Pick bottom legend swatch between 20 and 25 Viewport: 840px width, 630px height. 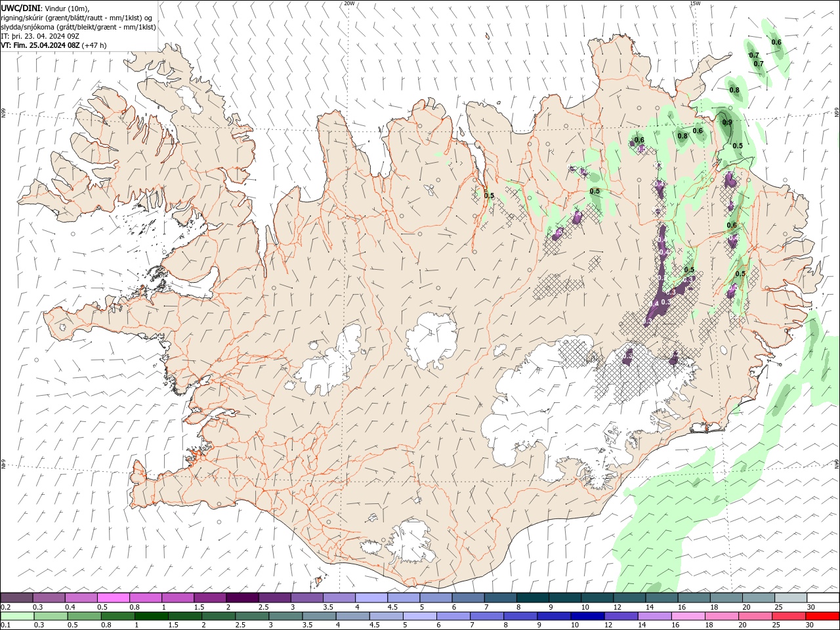755,616
